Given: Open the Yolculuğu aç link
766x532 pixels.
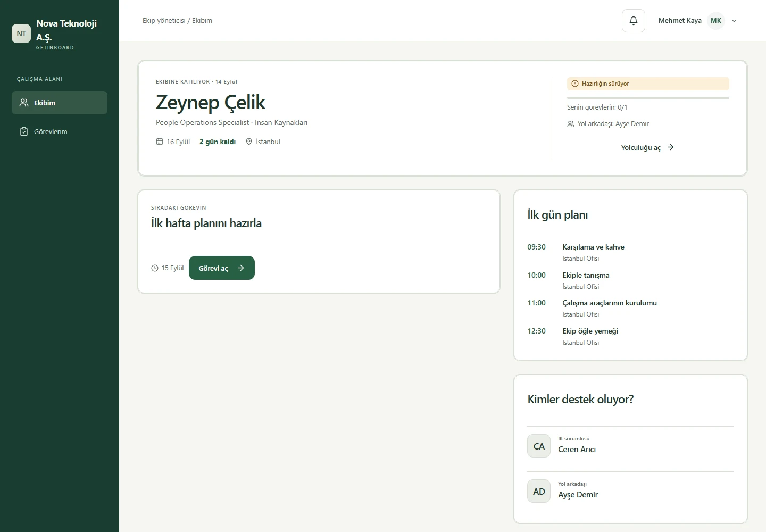Looking at the screenshot, I should (x=648, y=147).
